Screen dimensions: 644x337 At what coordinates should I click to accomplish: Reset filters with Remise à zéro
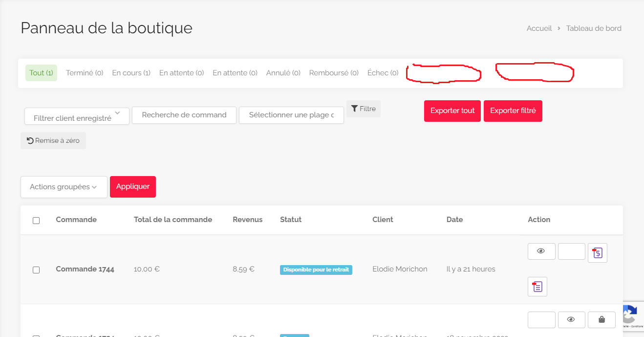coord(53,140)
